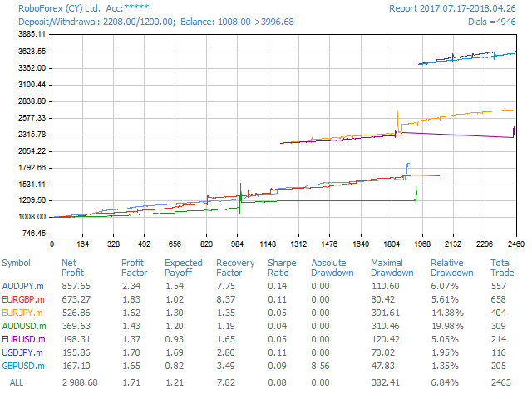Select the Sharpe Ratio column header
The image size is (532, 399).
coord(282,268)
